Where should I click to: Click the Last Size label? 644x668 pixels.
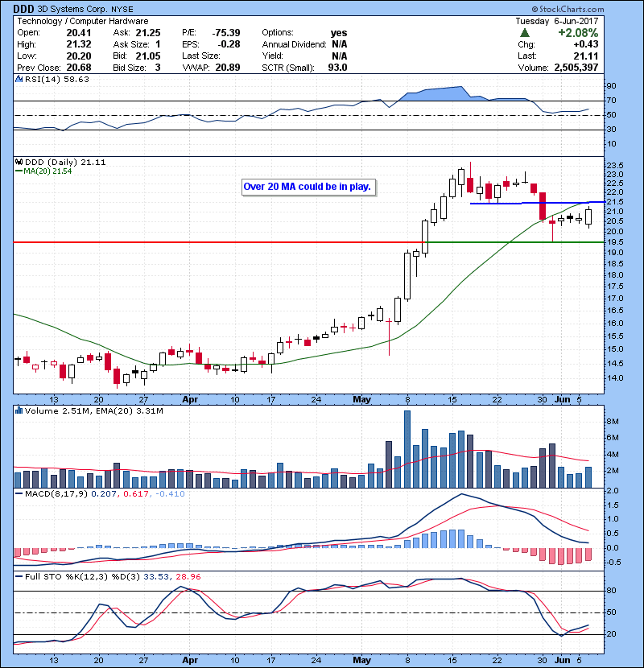tap(201, 56)
